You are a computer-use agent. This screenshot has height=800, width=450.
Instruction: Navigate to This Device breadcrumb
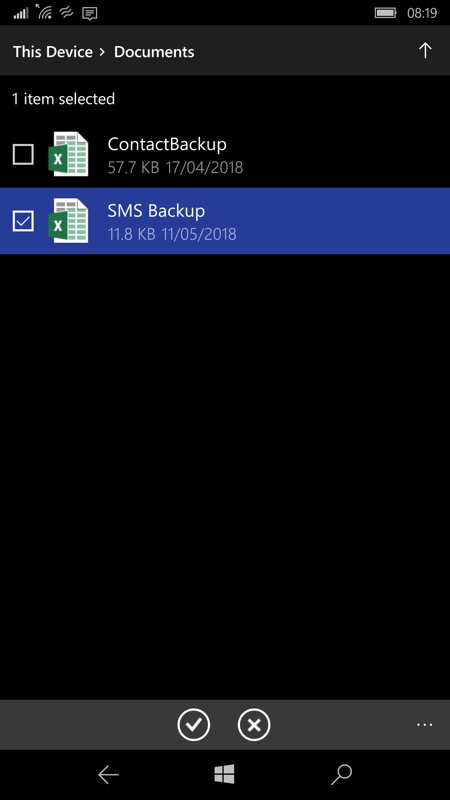click(x=53, y=52)
